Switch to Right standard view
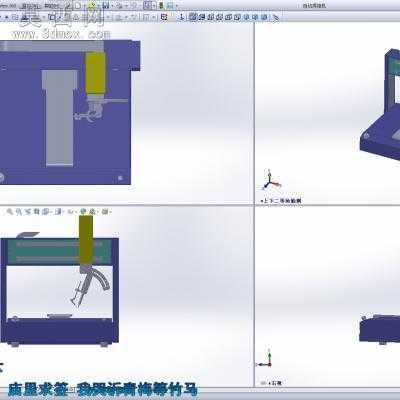 point(219,17)
